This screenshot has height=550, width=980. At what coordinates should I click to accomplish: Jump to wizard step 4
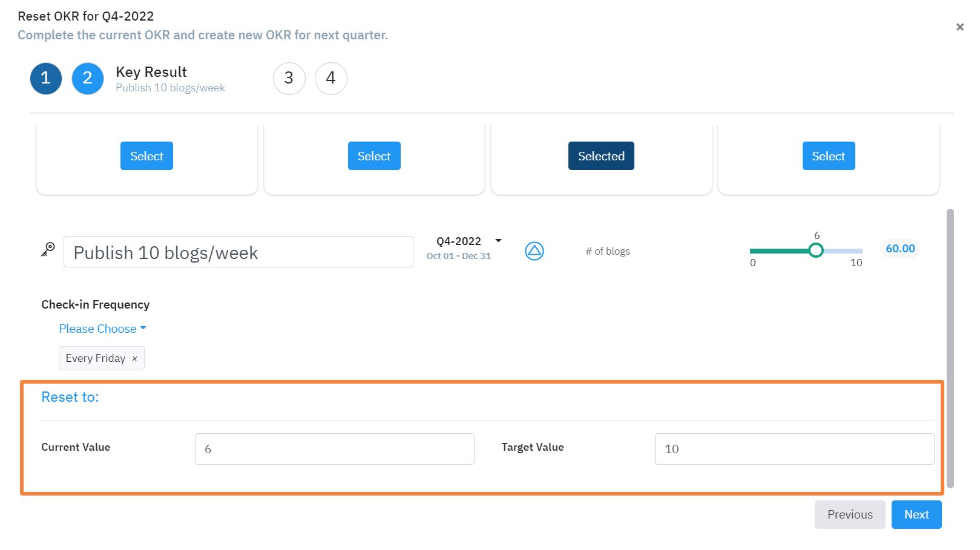(x=331, y=79)
